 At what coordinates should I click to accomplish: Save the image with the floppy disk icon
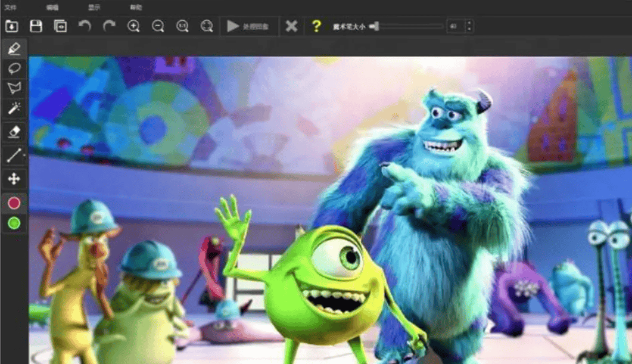pyautogui.click(x=36, y=26)
